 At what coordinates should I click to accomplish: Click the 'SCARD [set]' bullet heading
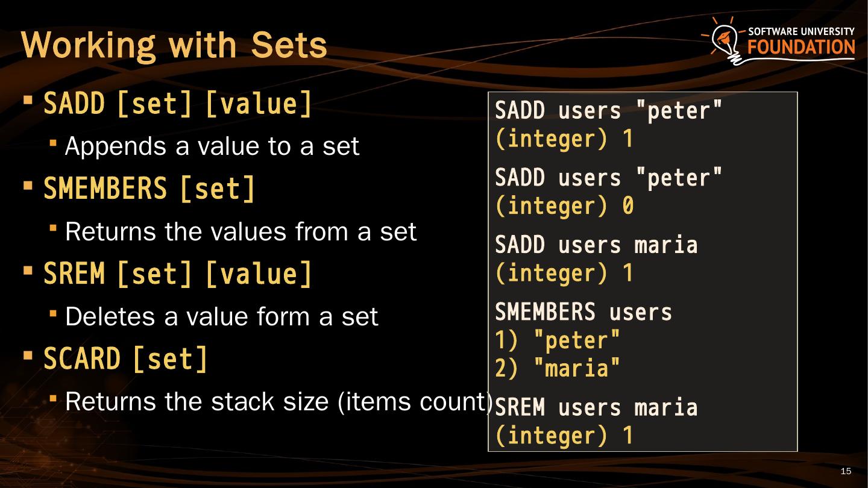(125, 360)
